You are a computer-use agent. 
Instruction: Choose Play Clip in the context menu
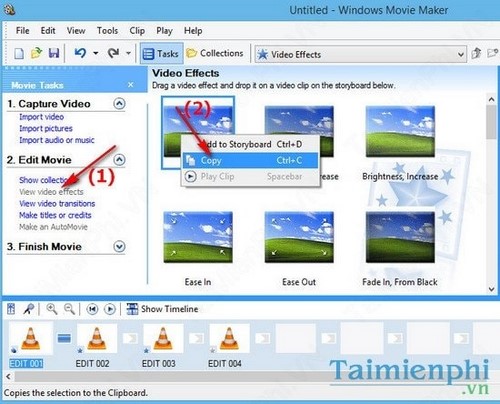pos(250,176)
